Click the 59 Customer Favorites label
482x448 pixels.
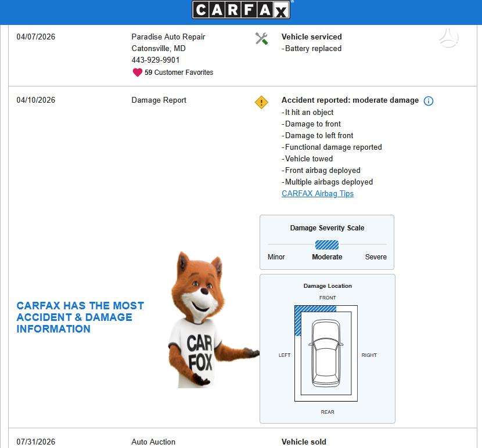tap(179, 73)
